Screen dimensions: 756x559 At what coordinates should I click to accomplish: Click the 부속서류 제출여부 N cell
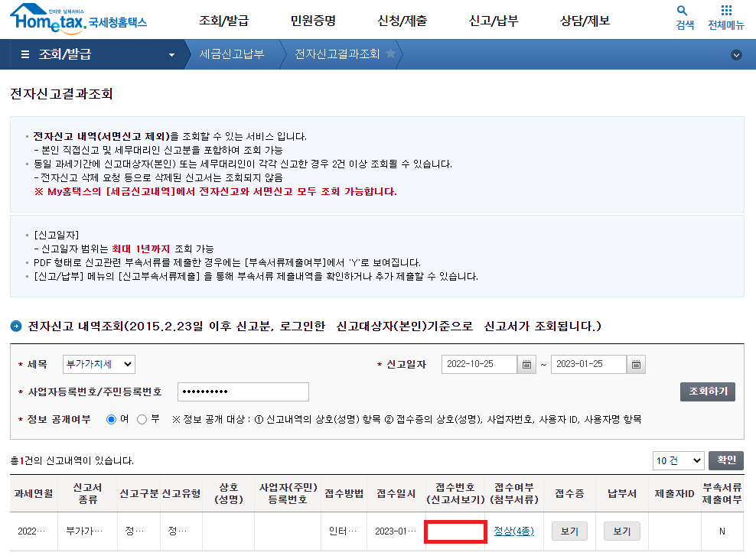pyautogui.click(x=722, y=531)
